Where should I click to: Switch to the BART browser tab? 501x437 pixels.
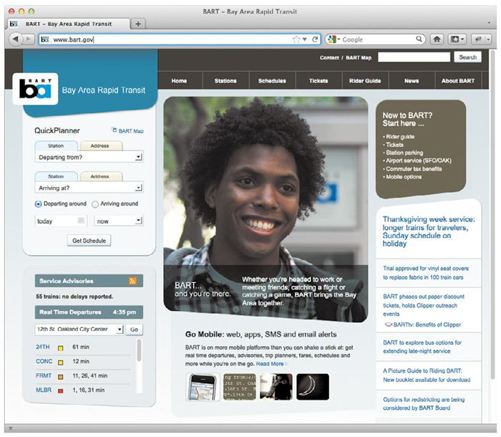[68, 24]
